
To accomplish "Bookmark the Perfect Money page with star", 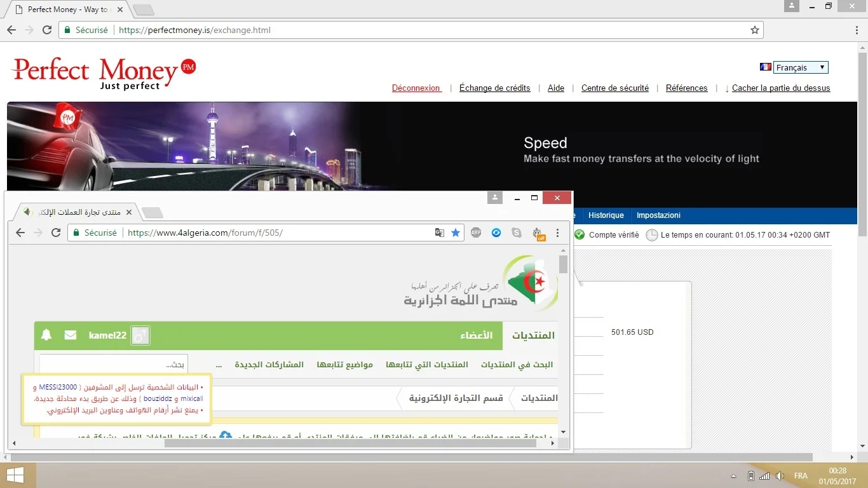I will click(x=755, y=30).
